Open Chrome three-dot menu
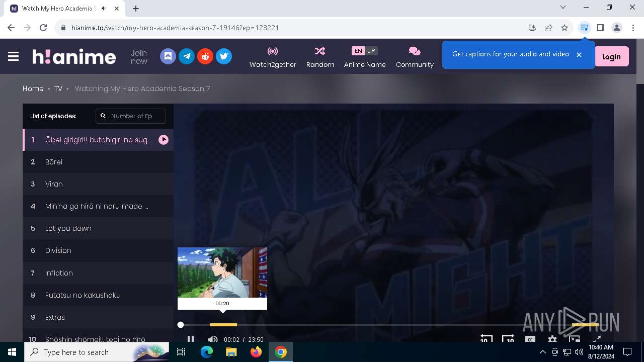This screenshot has width=644, height=362. pyautogui.click(x=633, y=28)
